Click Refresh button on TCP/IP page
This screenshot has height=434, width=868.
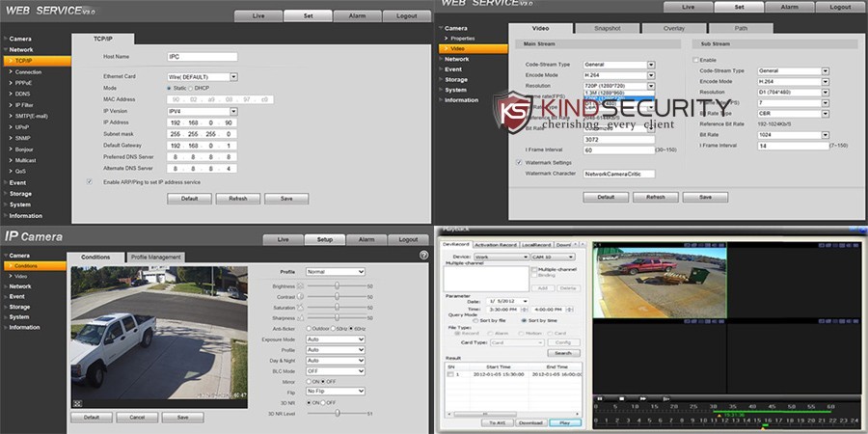coord(237,198)
